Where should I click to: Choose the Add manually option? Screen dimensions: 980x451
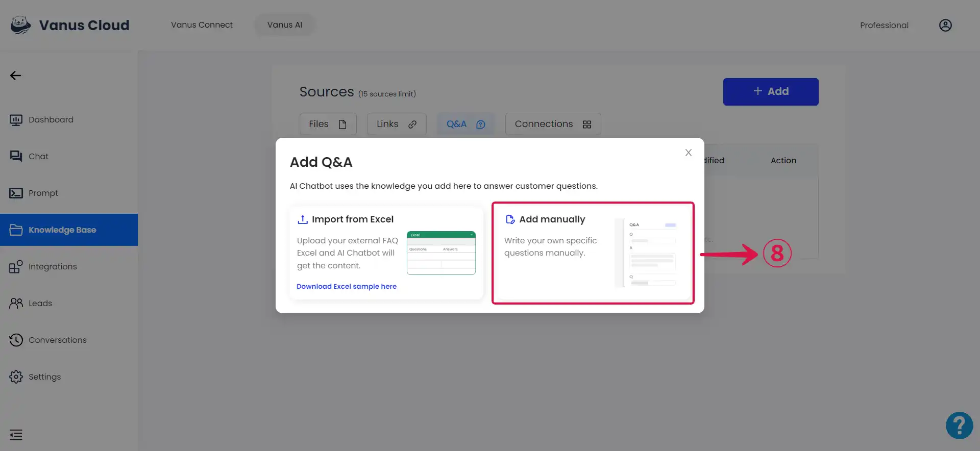(593, 253)
